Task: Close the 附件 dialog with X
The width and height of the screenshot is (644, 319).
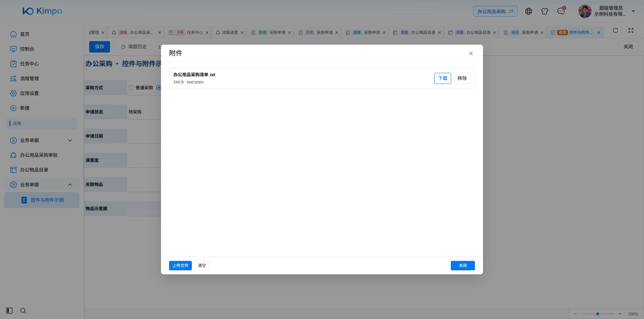Action: click(471, 53)
